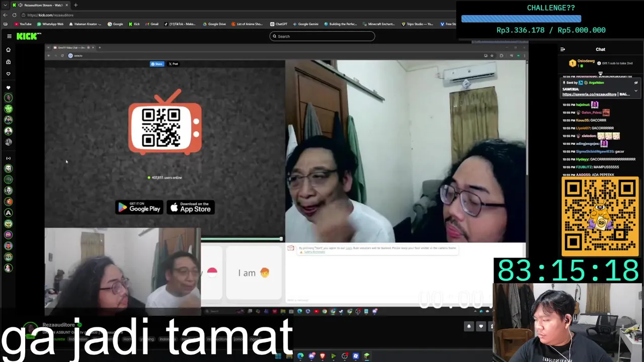Open File Explorer from the taskbar

pyautogui.click(x=289, y=356)
